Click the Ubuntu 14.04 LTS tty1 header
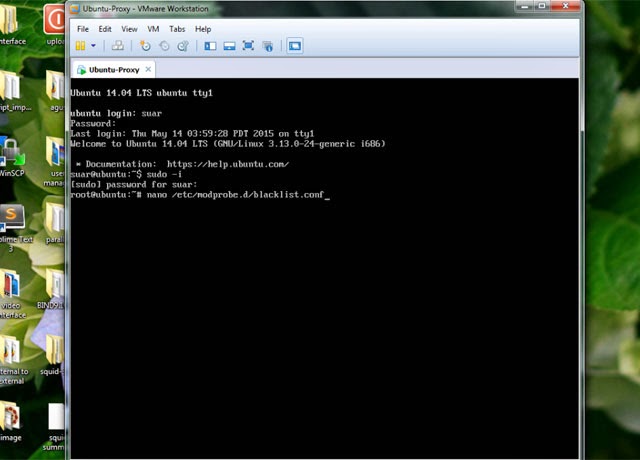This screenshot has width=640, height=460. coord(141,93)
